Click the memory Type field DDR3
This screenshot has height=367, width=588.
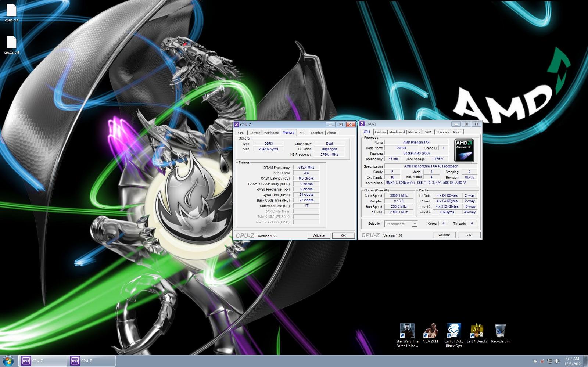pyautogui.click(x=268, y=144)
